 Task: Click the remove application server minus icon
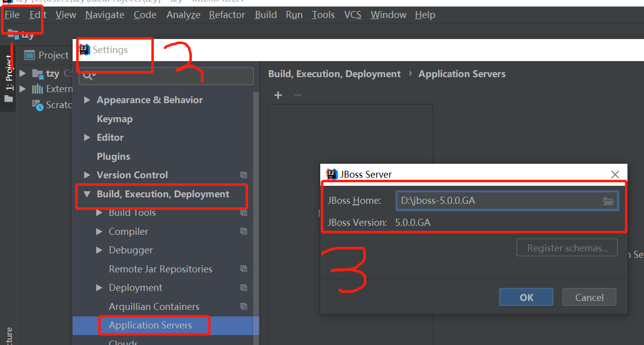click(x=298, y=95)
